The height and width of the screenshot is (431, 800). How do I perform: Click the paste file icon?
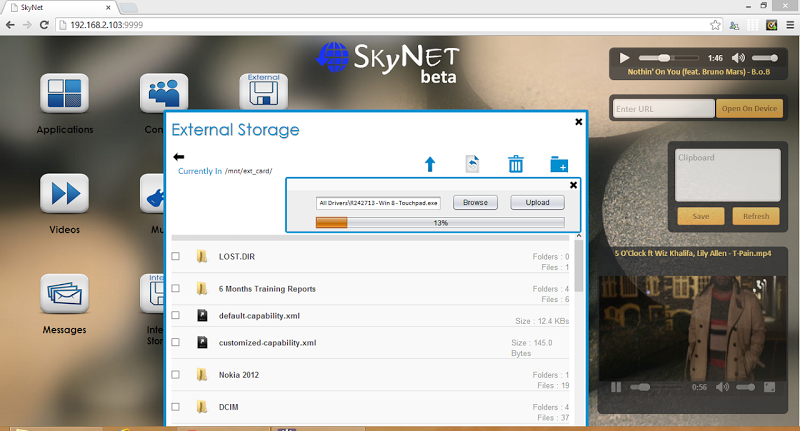(472, 164)
